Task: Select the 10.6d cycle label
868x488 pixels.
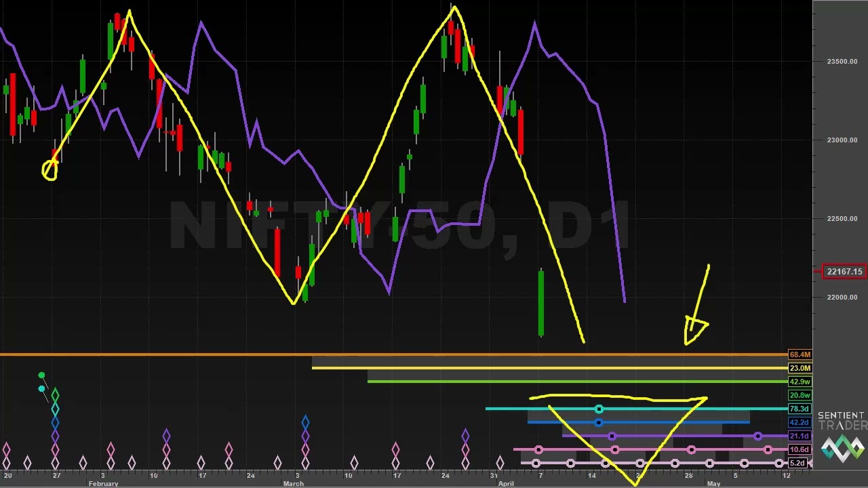Action: 800,449
